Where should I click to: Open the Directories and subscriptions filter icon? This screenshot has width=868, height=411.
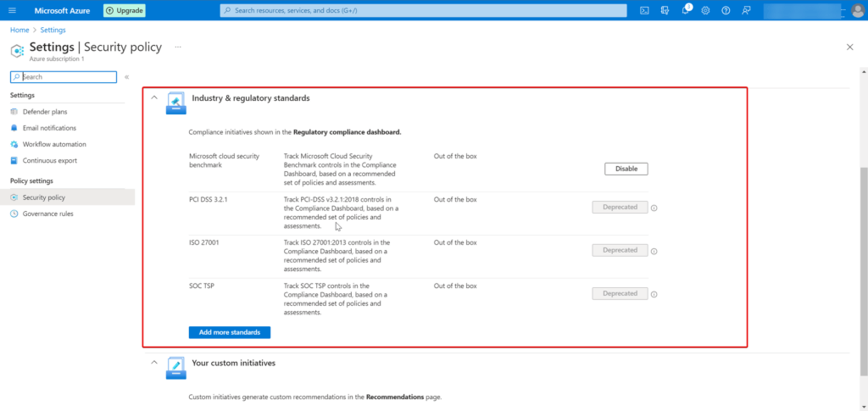(665, 10)
